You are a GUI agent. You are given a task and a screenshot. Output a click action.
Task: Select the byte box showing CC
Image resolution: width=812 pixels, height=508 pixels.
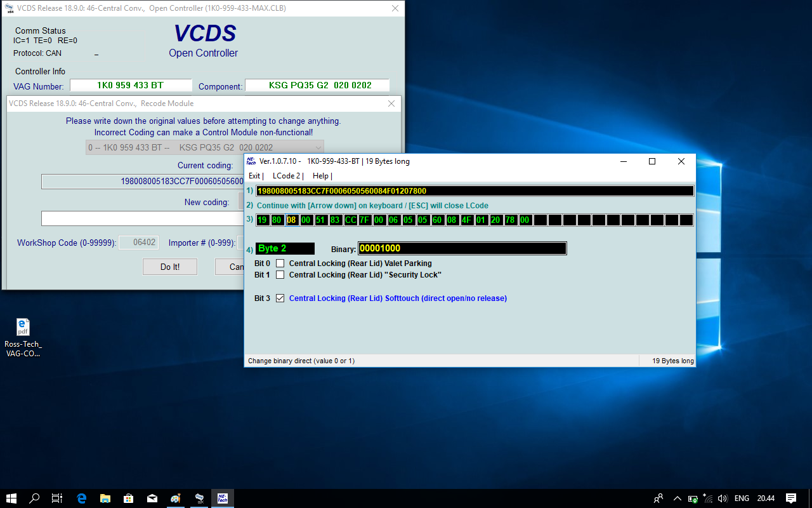pyautogui.click(x=350, y=220)
